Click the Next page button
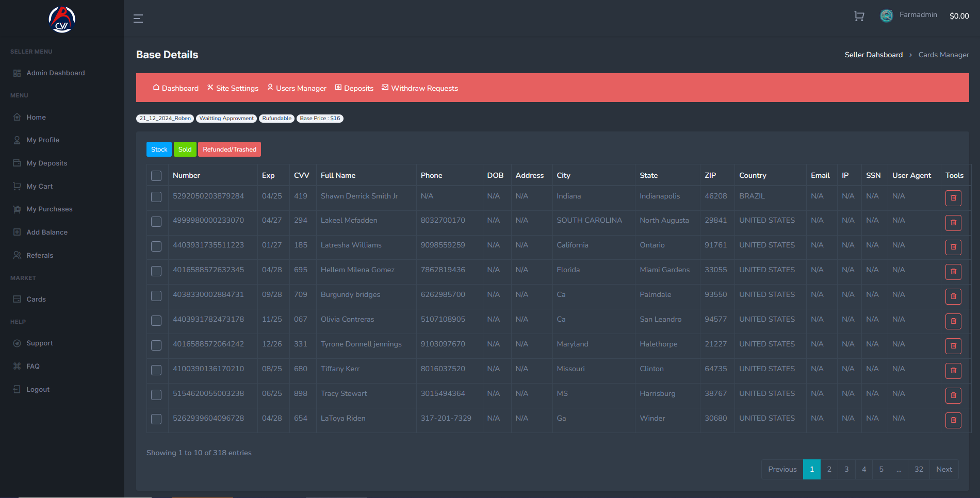Image resolution: width=980 pixels, height=498 pixels. tap(944, 470)
